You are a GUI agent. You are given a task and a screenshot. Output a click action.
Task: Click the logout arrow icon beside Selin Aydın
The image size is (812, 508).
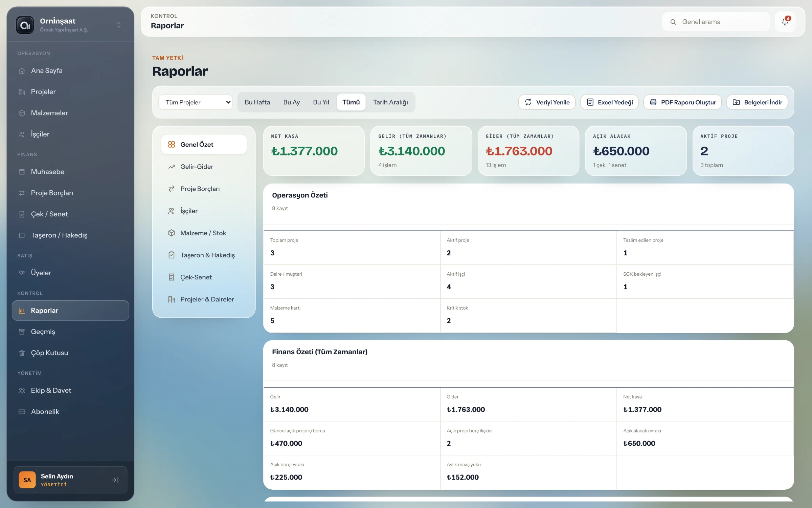(x=115, y=480)
